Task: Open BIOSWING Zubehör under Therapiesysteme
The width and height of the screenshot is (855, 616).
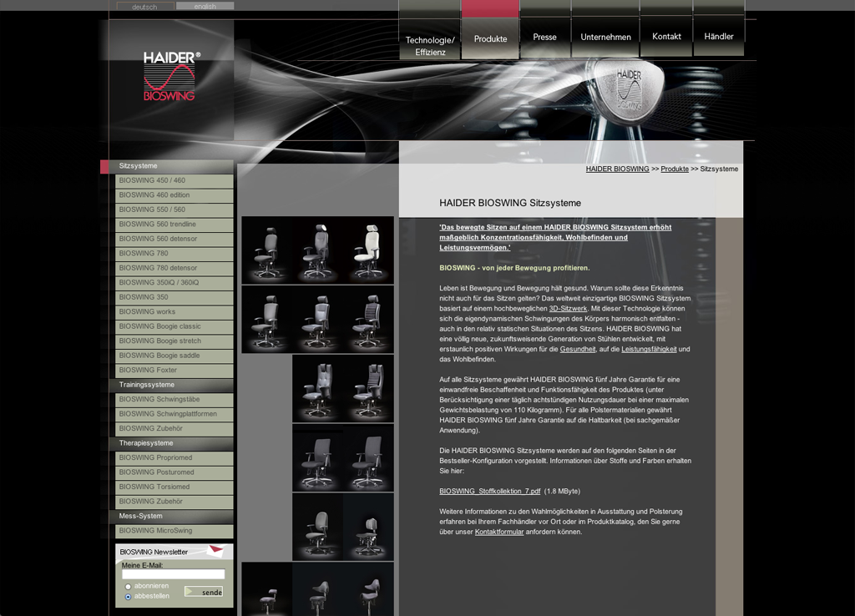Action: pos(174,502)
